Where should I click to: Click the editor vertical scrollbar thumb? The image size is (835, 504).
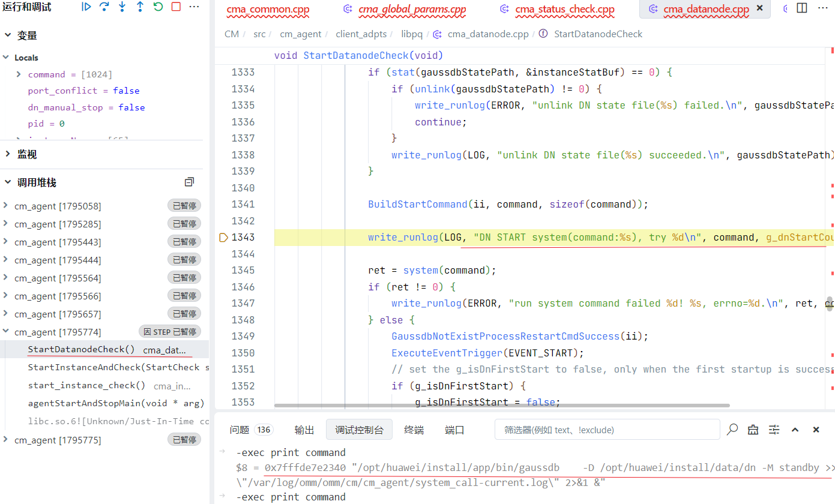tap(830, 303)
